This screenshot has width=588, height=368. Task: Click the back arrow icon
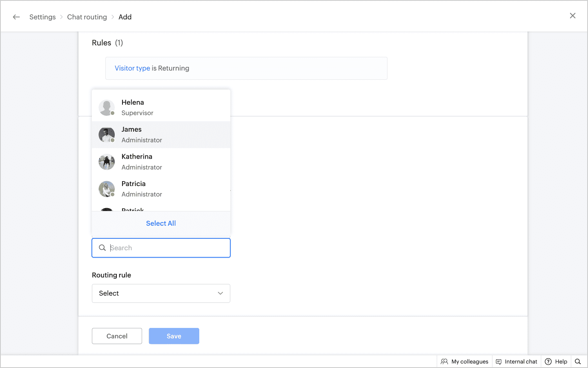click(16, 17)
